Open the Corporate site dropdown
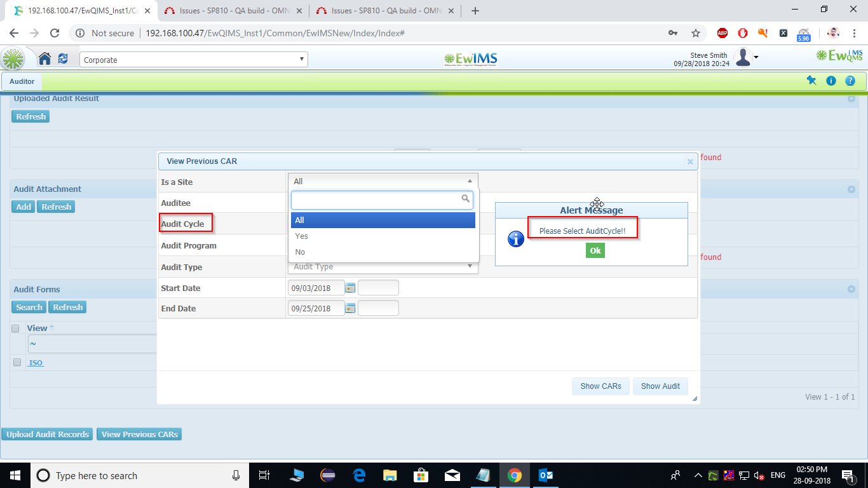This screenshot has height=488, width=868. point(194,60)
